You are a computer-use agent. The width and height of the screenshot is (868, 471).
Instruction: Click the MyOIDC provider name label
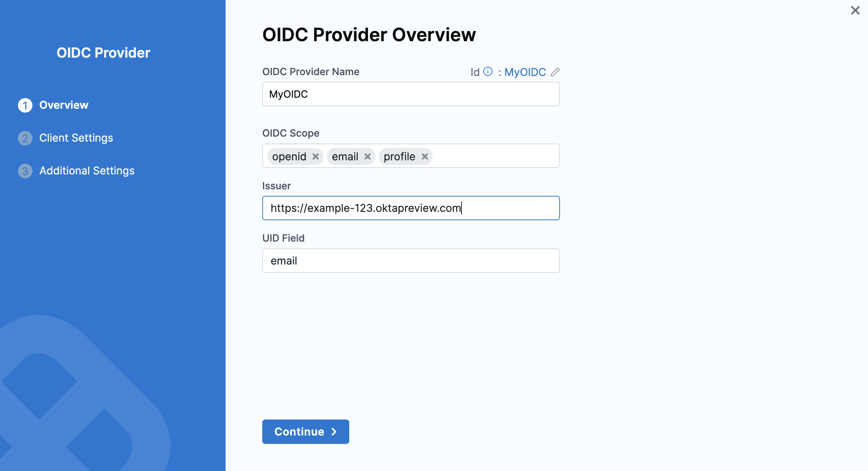525,72
